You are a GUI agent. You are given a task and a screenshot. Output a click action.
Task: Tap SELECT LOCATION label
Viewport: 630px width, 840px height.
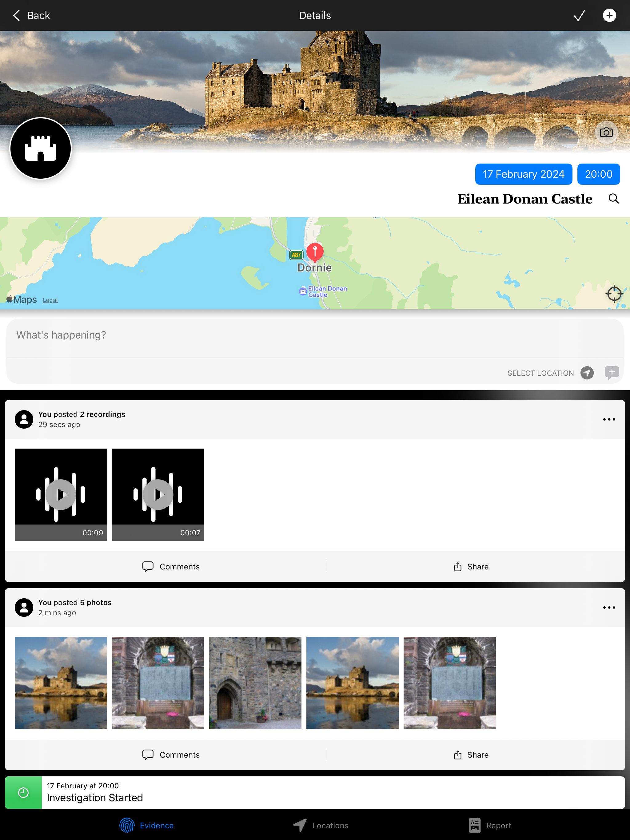[540, 373]
